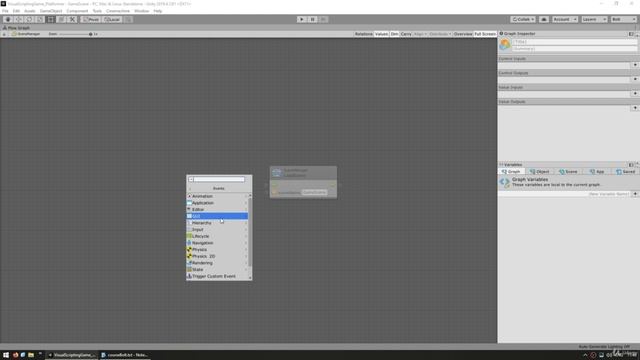Toggle Values display in graph toolbar
This screenshot has width=640, height=360.
pos(381,34)
